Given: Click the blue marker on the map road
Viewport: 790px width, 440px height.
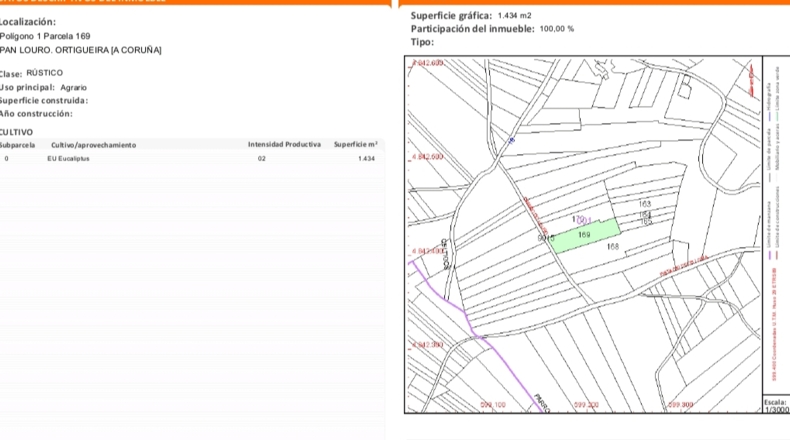Looking at the screenshot, I should [512, 141].
